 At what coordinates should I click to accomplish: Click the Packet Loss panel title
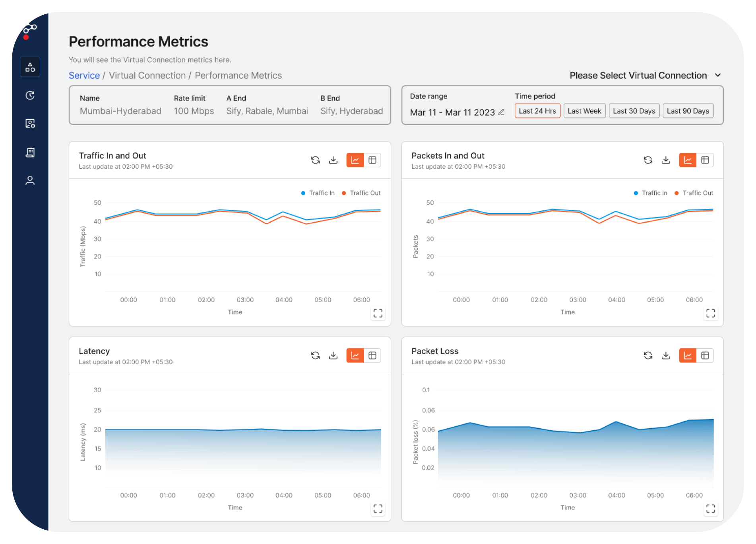pyautogui.click(x=435, y=351)
